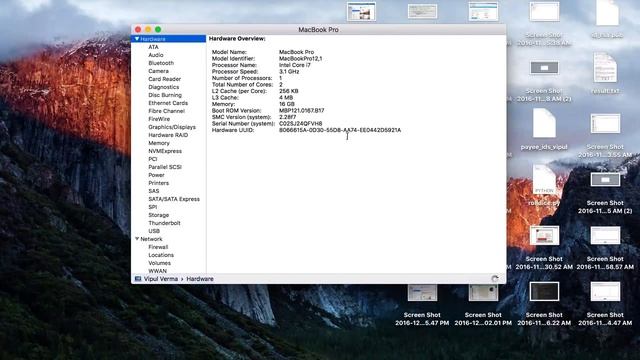Collapse the Network disclosure triangle
Viewport: 640px width, 360px height.
137,239
